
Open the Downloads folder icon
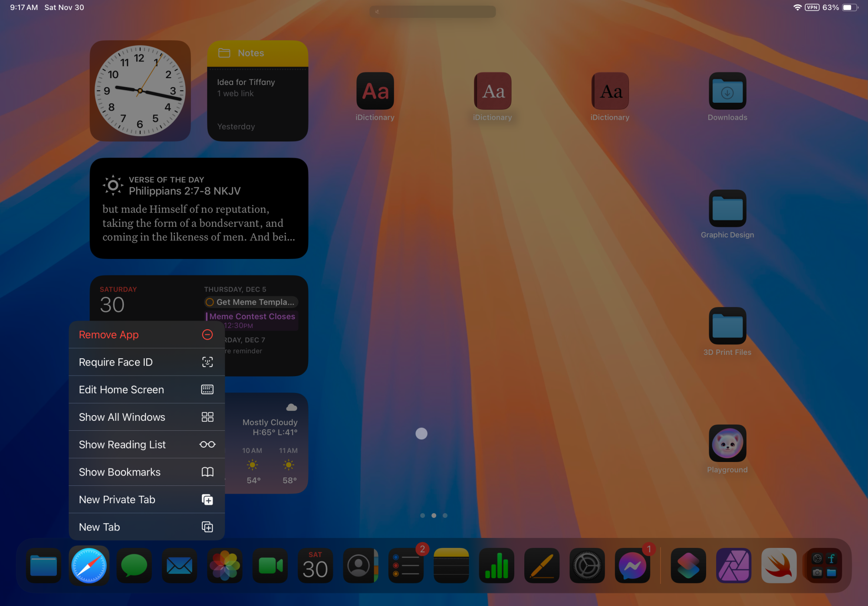[x=727, y=91]
